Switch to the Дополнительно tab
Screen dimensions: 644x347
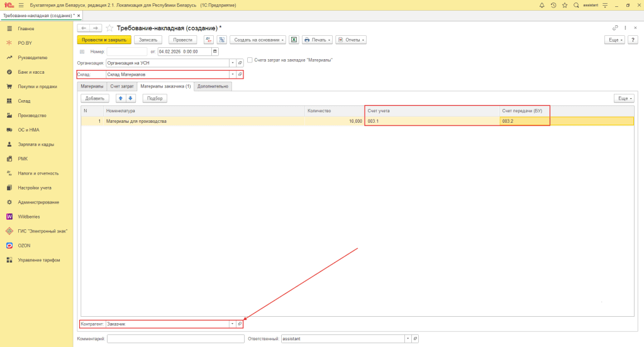click(x=213, y=86)
